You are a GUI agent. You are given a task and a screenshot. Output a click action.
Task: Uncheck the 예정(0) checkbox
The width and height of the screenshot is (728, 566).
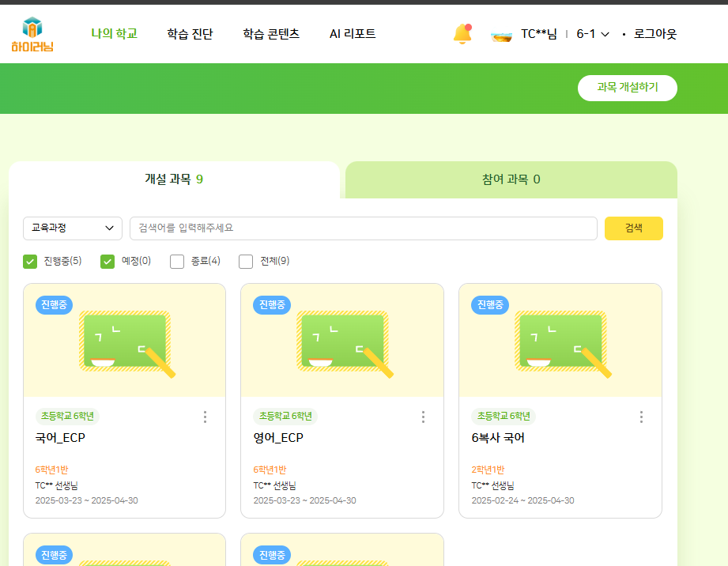click(108, 261)
